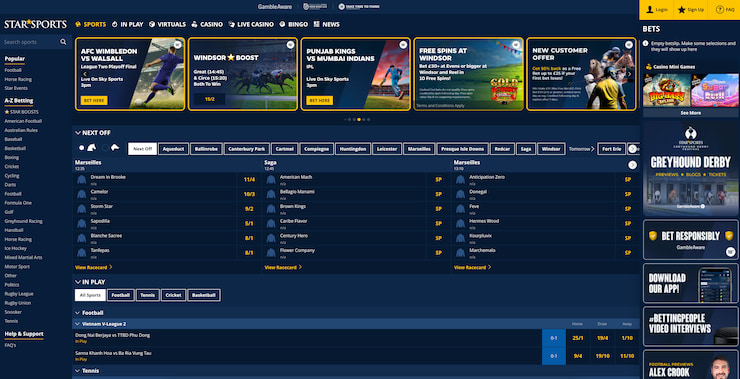Filter in-play by Cricket tab
Viewport: 740px width, 379px height.
point(173,295)
